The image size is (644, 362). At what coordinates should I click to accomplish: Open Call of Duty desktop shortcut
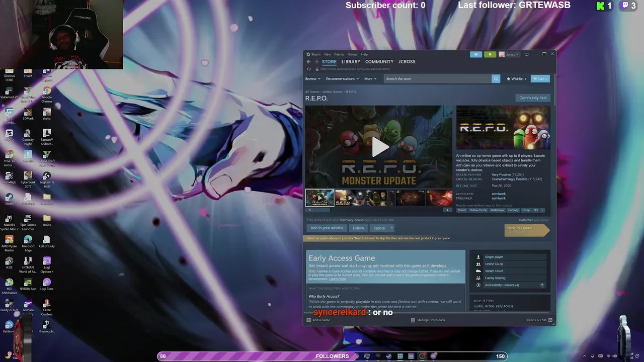click(47, 243)
